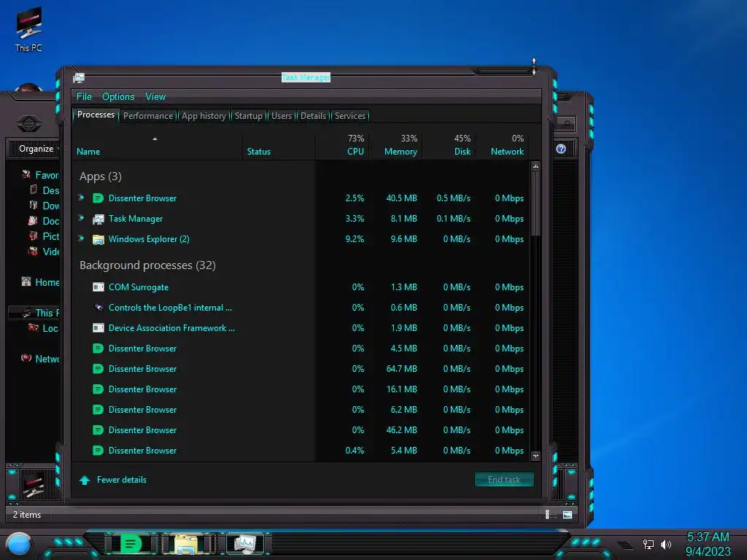Switch to the Performance tab
The width and height of the screenshot is (747, 560).
point(148,116)
